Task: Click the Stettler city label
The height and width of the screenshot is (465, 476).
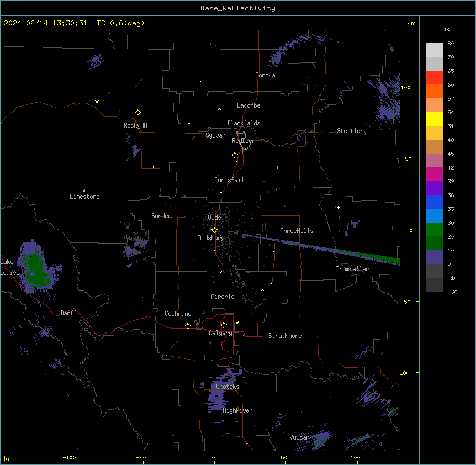Action: pos(350,131)
